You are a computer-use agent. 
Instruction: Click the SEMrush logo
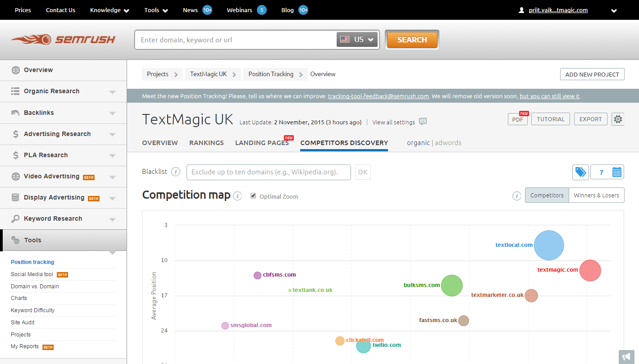pyautogui.click(x=64, y=40)
